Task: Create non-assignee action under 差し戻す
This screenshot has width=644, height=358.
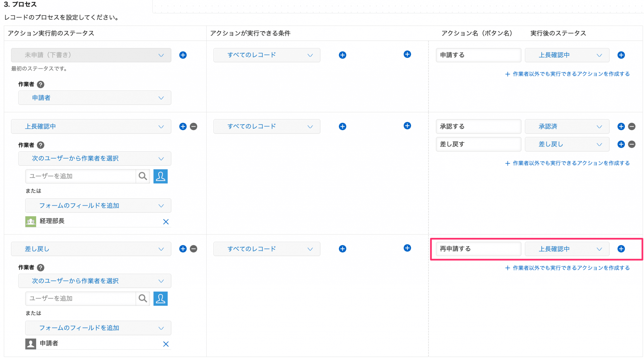Action: [x=567, y=163]
